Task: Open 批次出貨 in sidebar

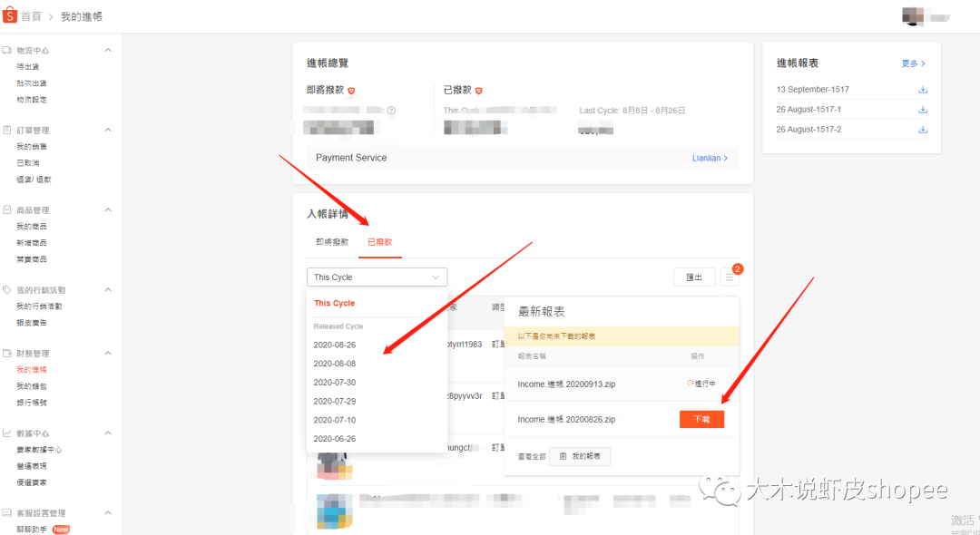Action: [32, 83]
